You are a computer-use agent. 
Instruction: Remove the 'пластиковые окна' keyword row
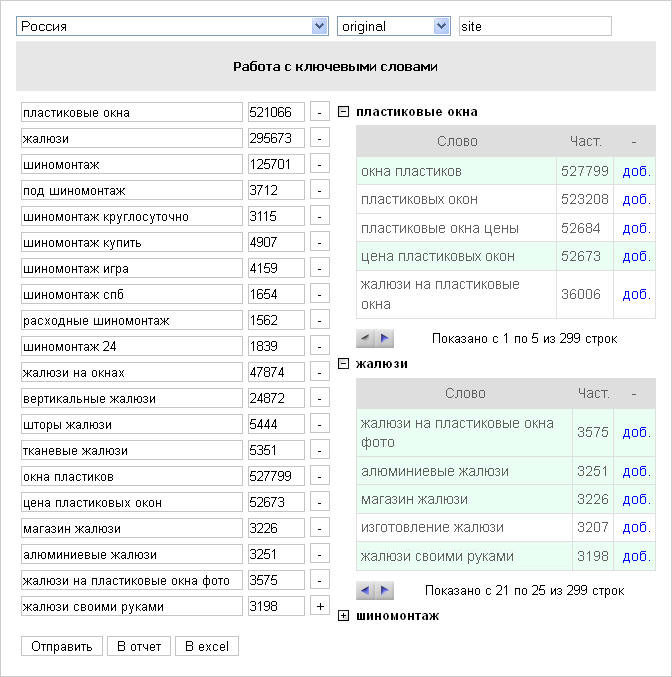(x=320, y=113)
